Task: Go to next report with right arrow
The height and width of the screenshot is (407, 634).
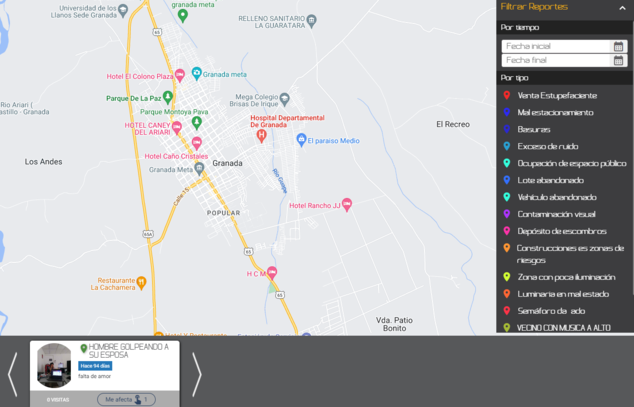Action: click(x=197, y=374)
